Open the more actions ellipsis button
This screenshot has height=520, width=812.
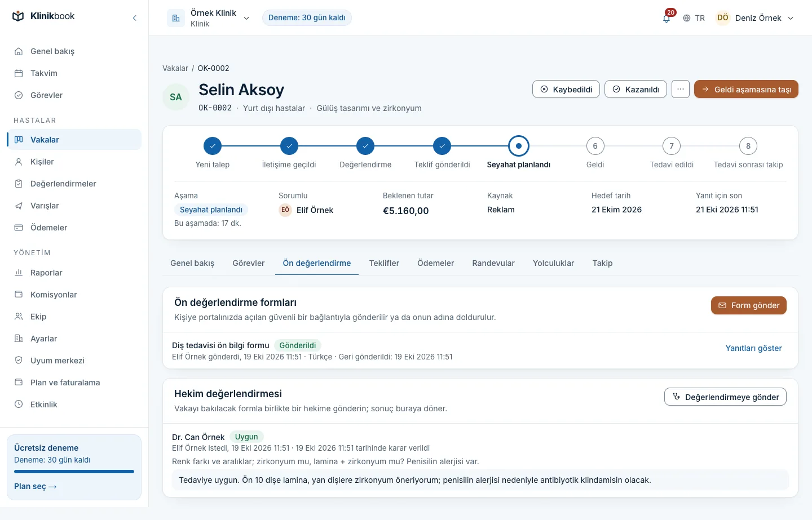pos(681,89)
